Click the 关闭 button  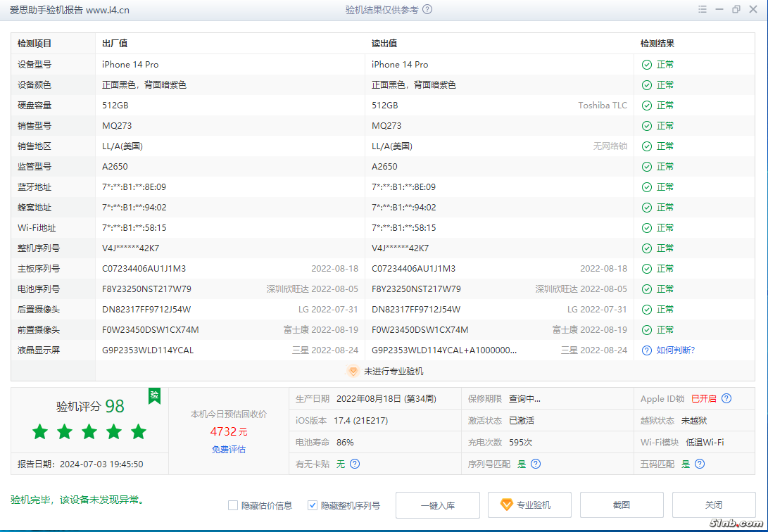[x=714, y=505]
